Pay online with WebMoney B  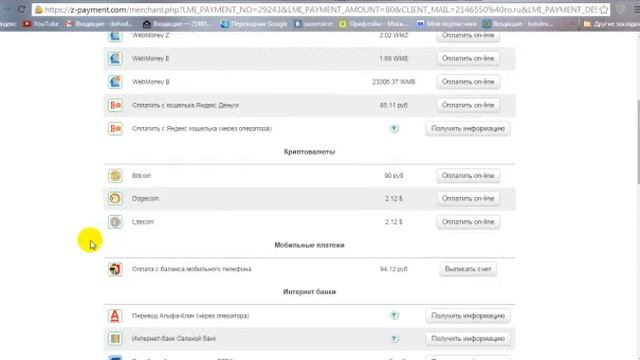pyautogui.click(x=468, y=82)
